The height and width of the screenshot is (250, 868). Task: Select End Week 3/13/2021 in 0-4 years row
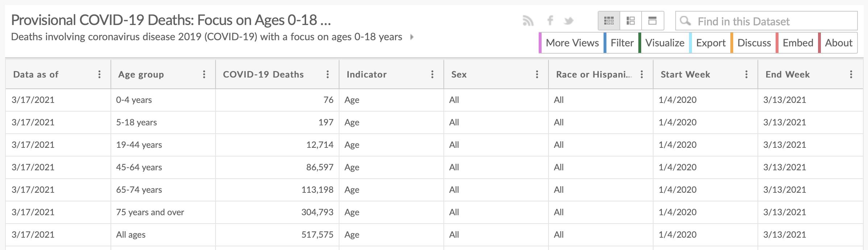click(x=810, y=100)
